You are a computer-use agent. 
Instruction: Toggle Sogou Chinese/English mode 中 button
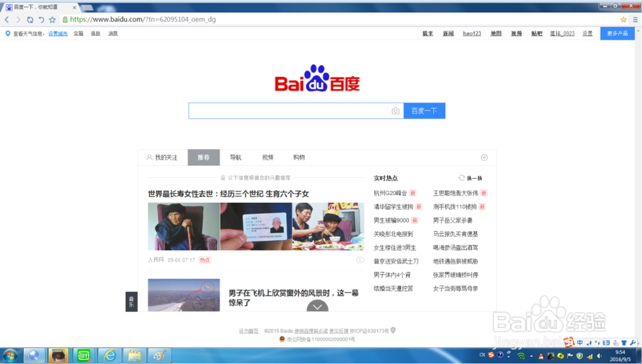pos(580,343)
